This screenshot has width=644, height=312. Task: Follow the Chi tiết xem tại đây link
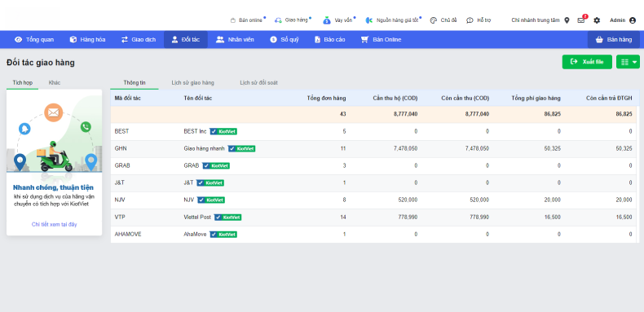coord(55,224)
